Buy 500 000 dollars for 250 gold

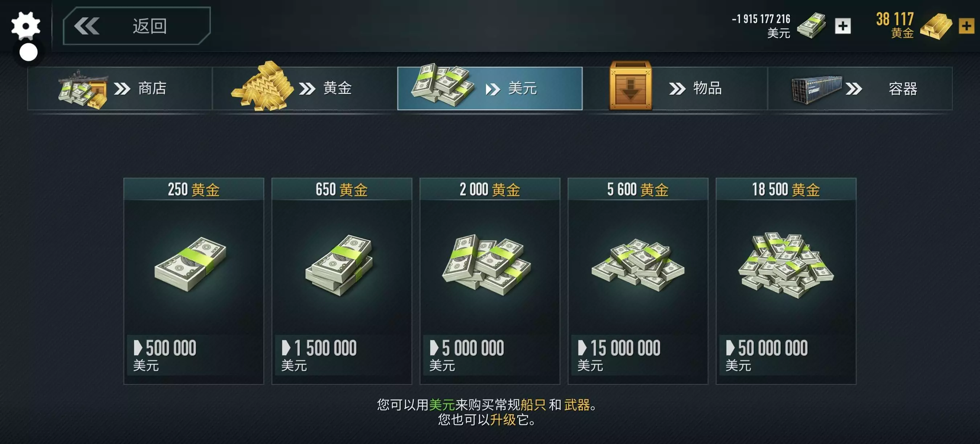pyautogui.click(x=194, y=281)
